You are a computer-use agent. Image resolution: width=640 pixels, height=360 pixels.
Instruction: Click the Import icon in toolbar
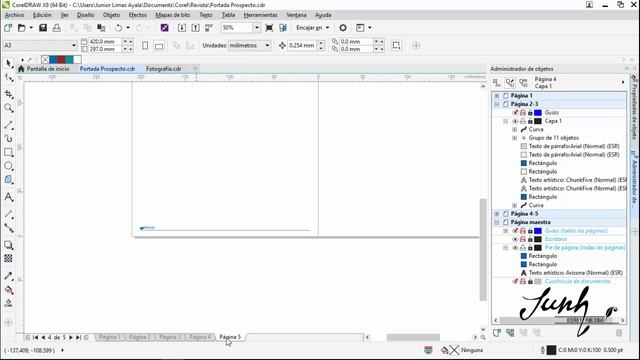pyautogui.click(x=182, y=28)
